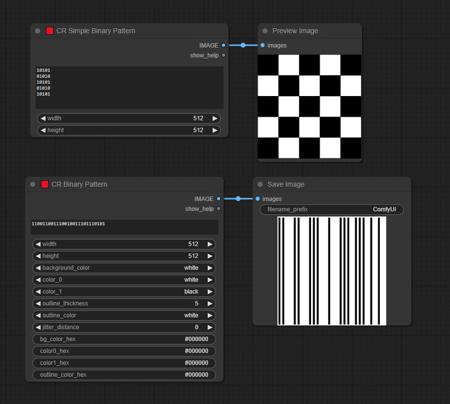Decrease jitter_distance value

(38, 327)
